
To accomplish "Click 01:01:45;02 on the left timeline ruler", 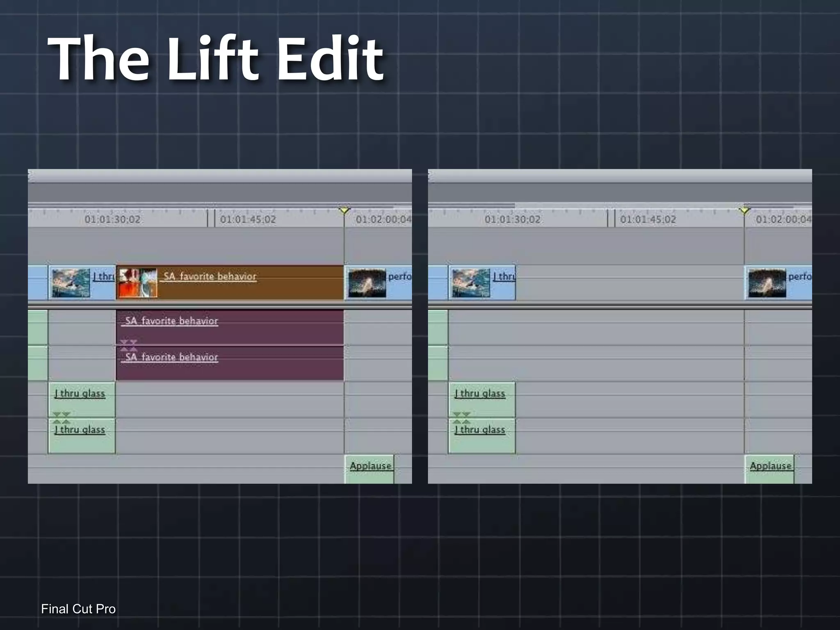I will 248,219.
